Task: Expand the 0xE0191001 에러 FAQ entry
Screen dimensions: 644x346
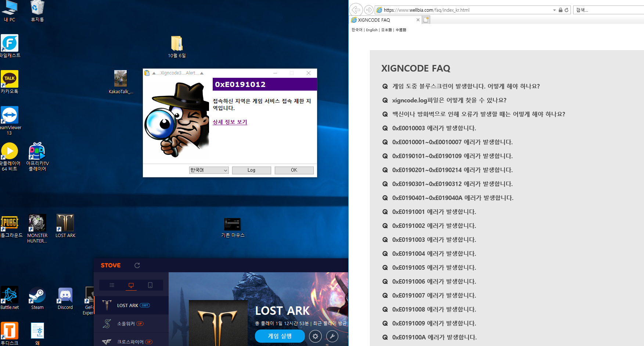Action: 434,212
